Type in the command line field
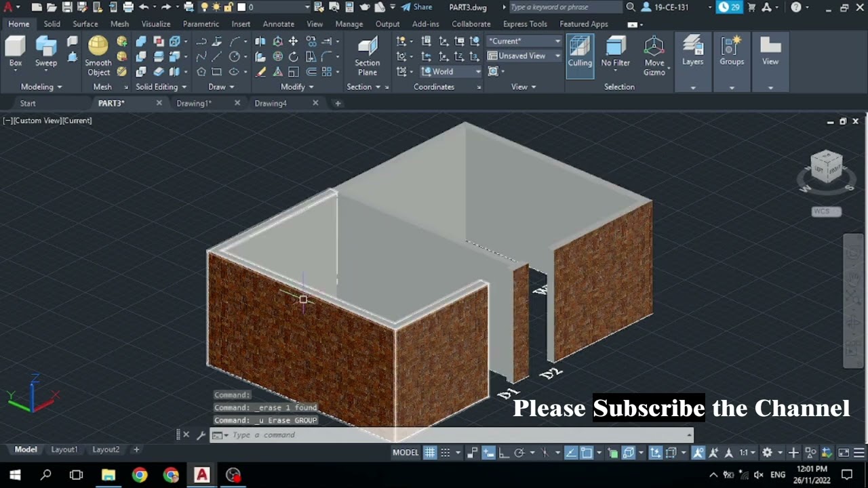Screen dimensions: 868x488 (452, 435)
